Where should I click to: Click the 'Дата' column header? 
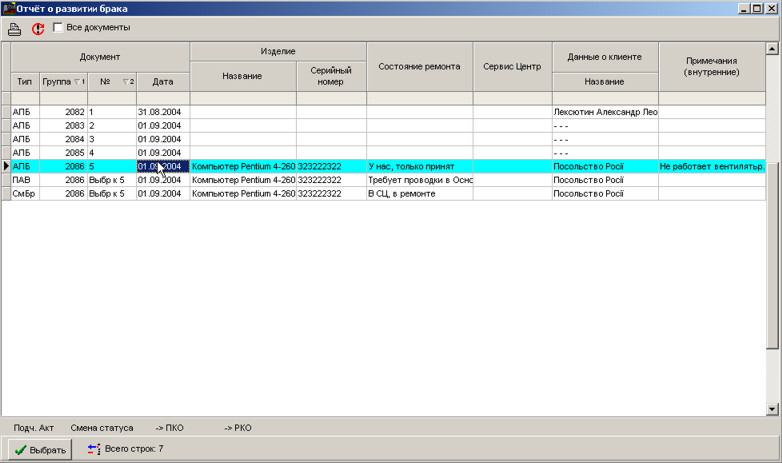(163, 82)
